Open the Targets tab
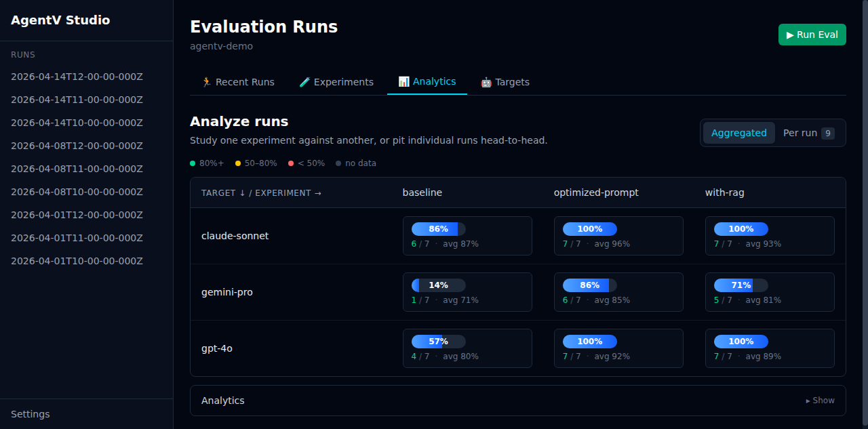Image resolution: width=868 pixels, height=429 pixels. point(505,81)
